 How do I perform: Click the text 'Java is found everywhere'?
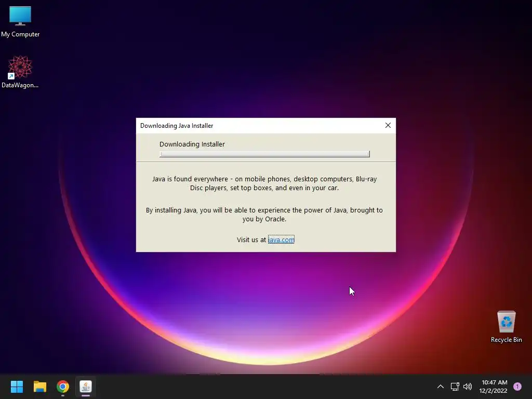click(x=190, y=179)
